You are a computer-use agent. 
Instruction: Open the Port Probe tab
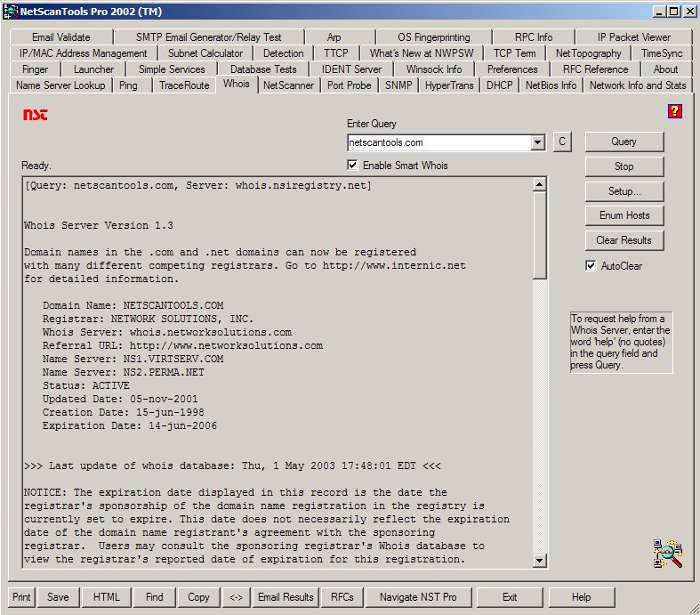(349, 85)
